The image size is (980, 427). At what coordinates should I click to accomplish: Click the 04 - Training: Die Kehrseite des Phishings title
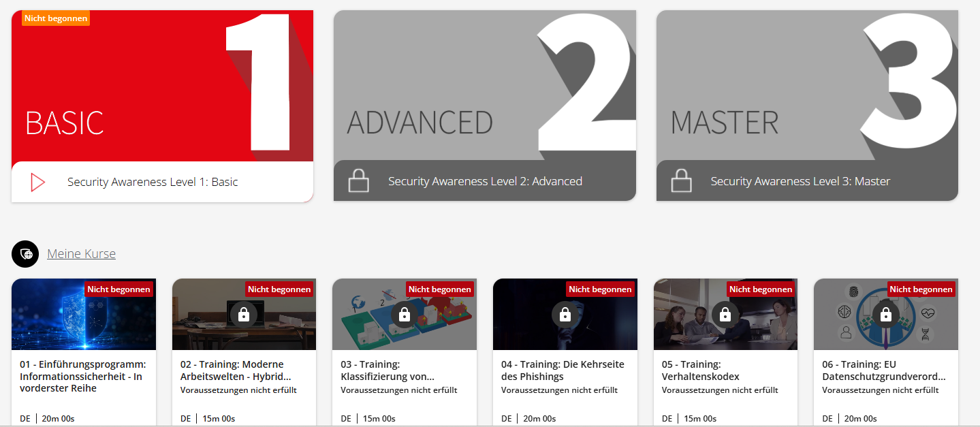(x=563, y=370)
